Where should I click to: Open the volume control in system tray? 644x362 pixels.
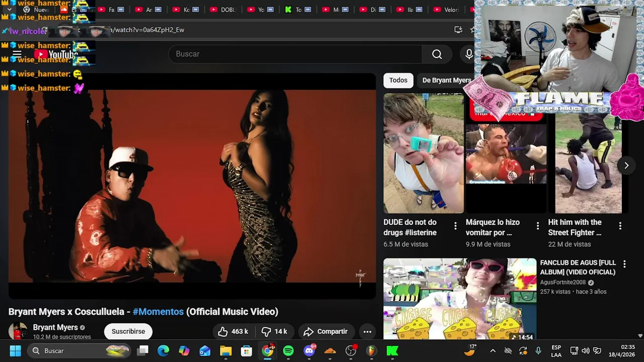[585, 350]
